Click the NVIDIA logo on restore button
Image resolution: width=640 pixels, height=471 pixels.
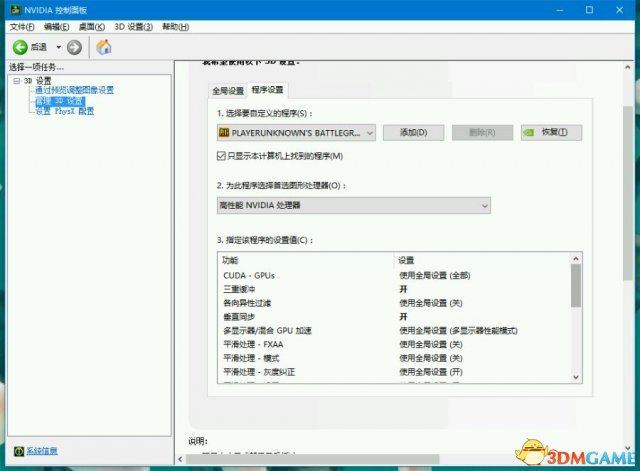tap(529, 133)
